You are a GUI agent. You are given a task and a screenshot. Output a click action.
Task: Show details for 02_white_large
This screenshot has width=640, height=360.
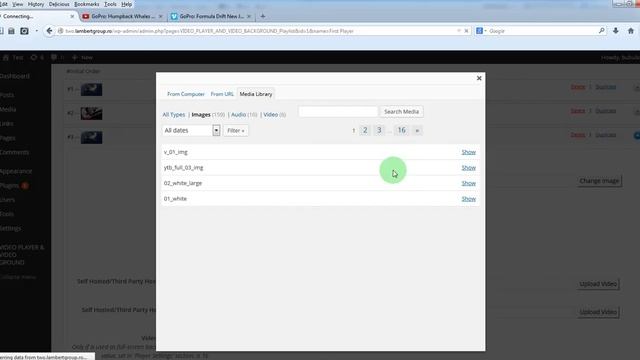point(469,183)
